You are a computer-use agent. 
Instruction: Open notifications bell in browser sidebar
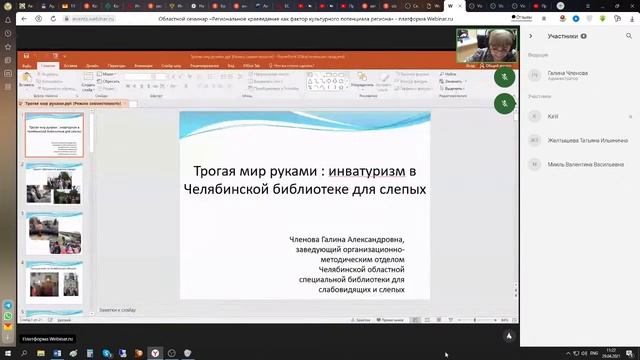pyautogui.click(x=8, y=20)
